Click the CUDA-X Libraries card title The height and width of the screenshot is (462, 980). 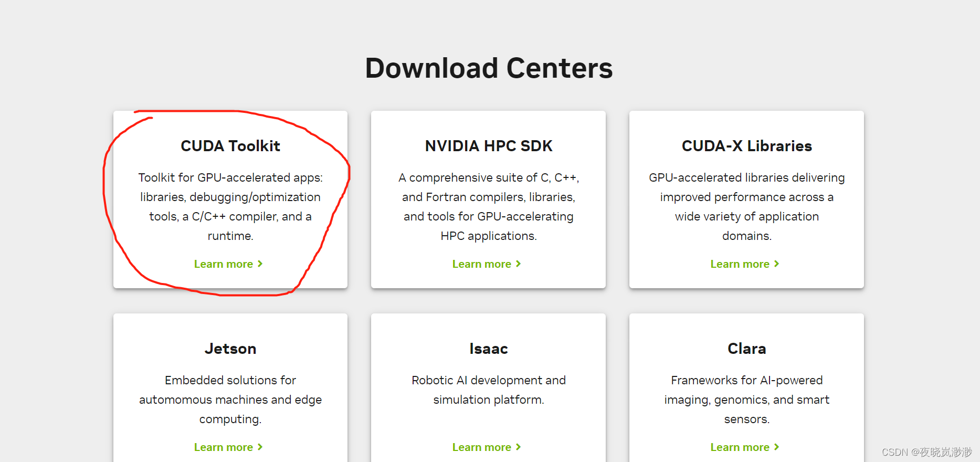(747, 146)
